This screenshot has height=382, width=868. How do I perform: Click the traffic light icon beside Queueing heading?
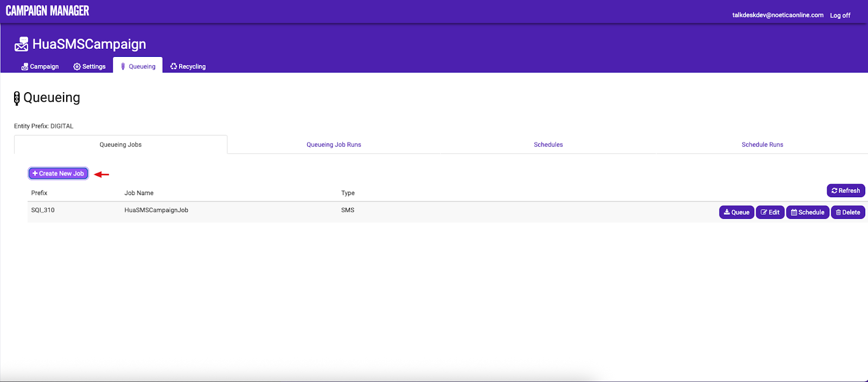tap(17, 98)
